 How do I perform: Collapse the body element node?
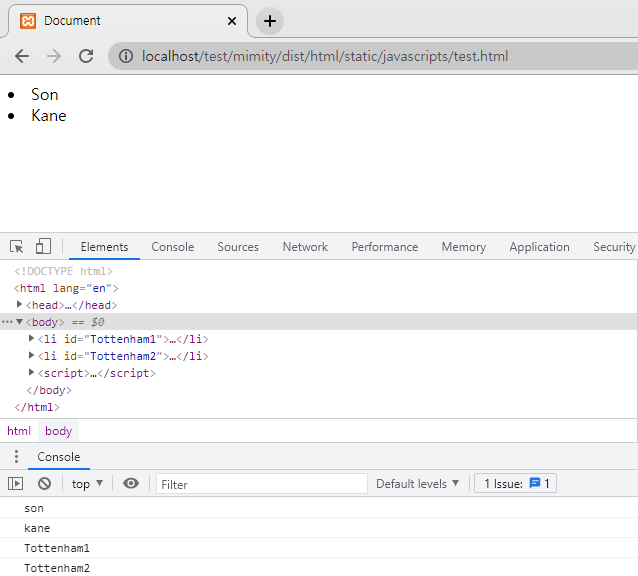point(19,322)
